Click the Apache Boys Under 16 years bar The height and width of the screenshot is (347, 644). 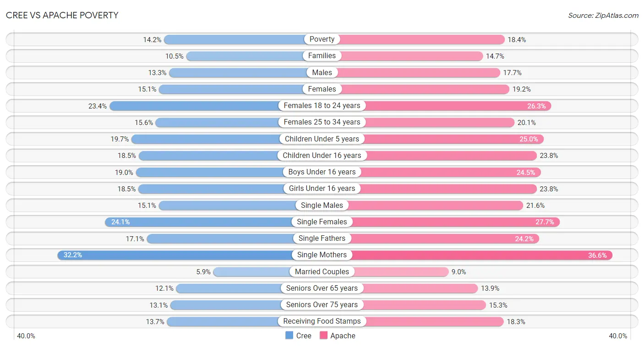(431, 172)
